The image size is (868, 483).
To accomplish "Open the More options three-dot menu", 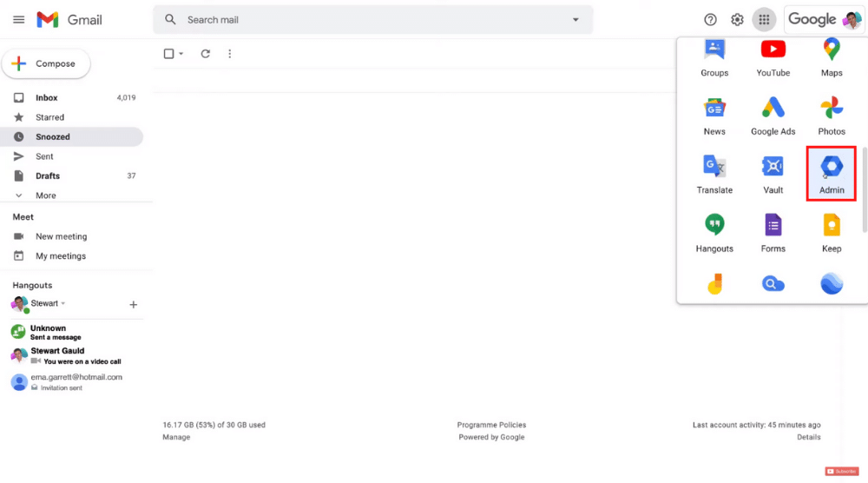I will pyautogui.click(x=230, y=54).
